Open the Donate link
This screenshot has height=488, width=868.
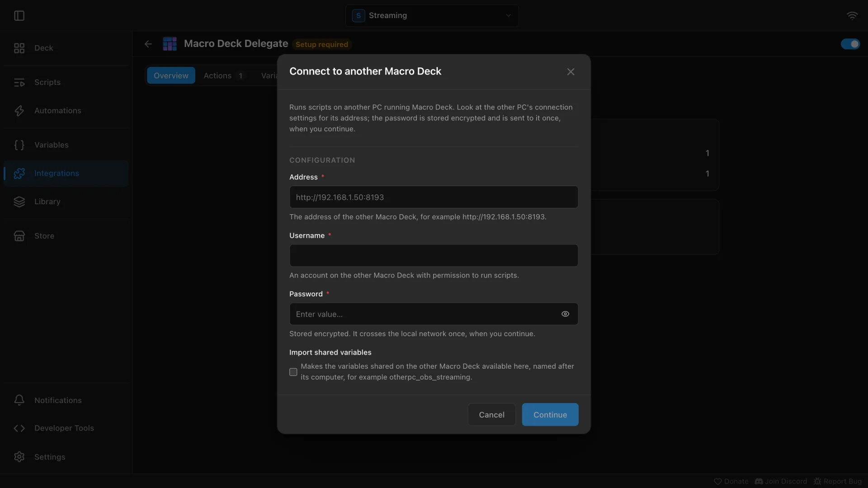coord(731,482)
